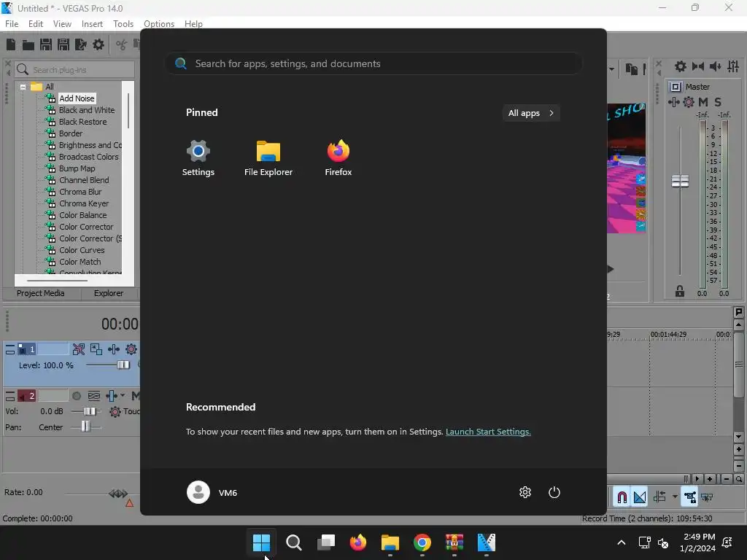Click the Save As icon in VEGAS toolbar
747x560 pixels.
pyautogui.click(x=63, y=44)
